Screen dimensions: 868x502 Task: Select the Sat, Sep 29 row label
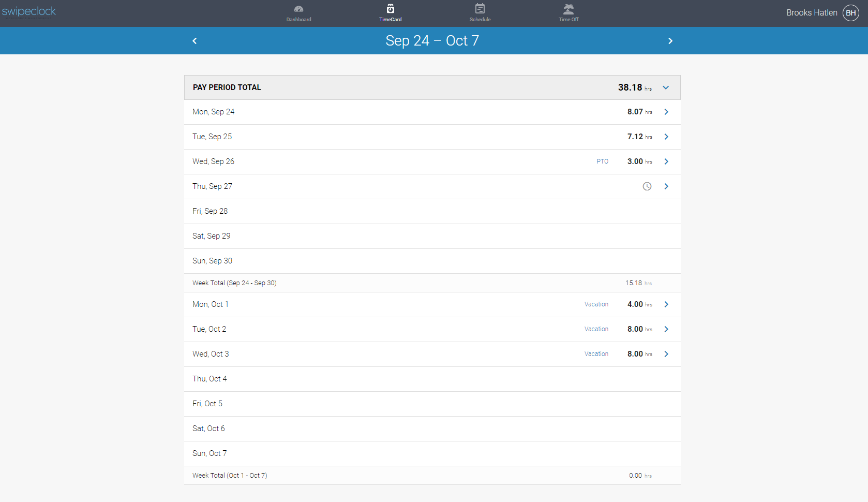point(212,236)
